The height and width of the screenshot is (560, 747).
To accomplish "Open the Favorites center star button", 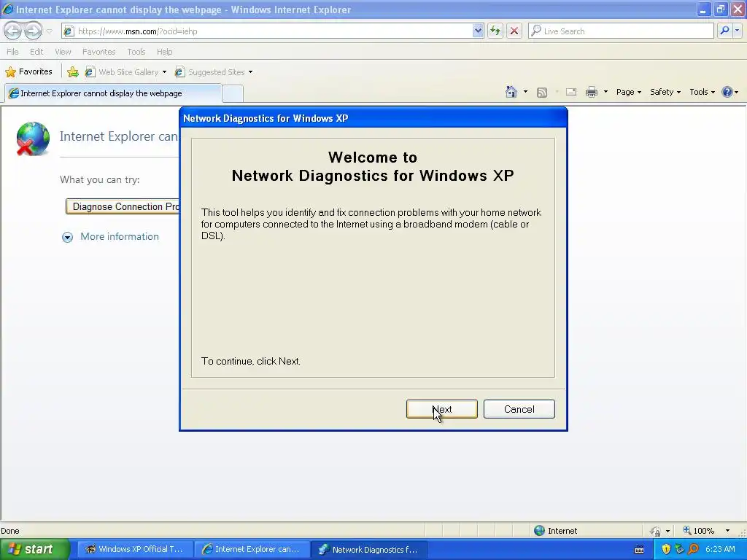I will click(28, 72).
